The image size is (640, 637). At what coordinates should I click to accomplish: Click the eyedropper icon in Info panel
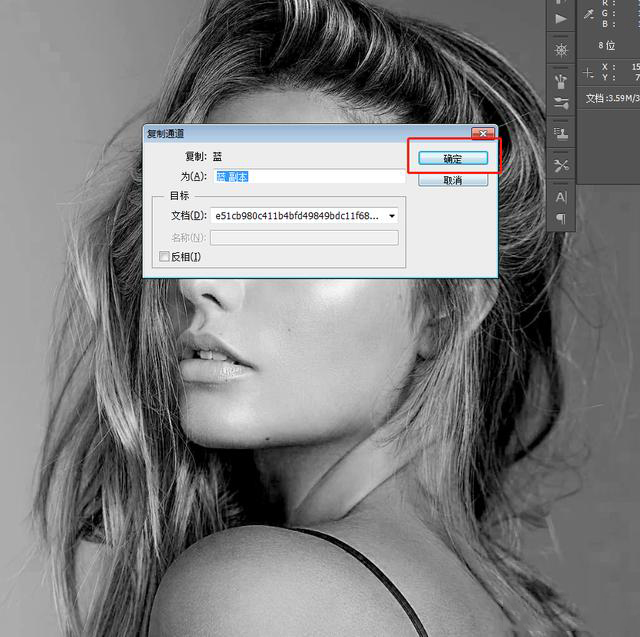coord(588,15)
